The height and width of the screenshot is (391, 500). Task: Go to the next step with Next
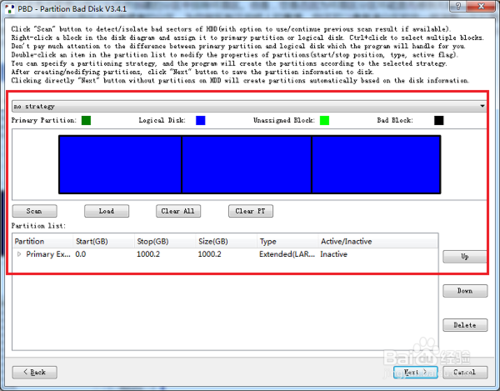tap(415, 372)
